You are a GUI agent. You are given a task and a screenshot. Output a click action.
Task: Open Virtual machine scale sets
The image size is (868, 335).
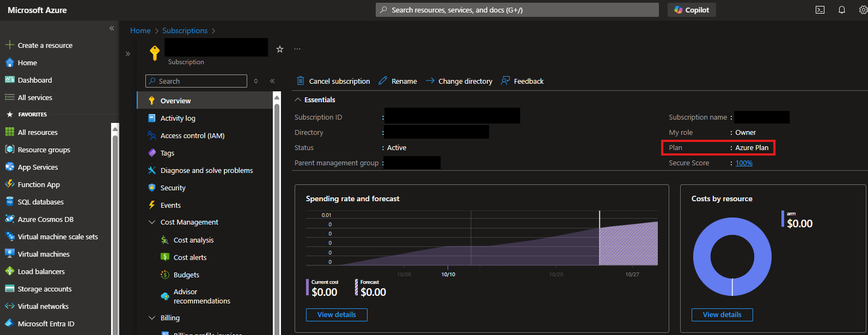(58, 237)
